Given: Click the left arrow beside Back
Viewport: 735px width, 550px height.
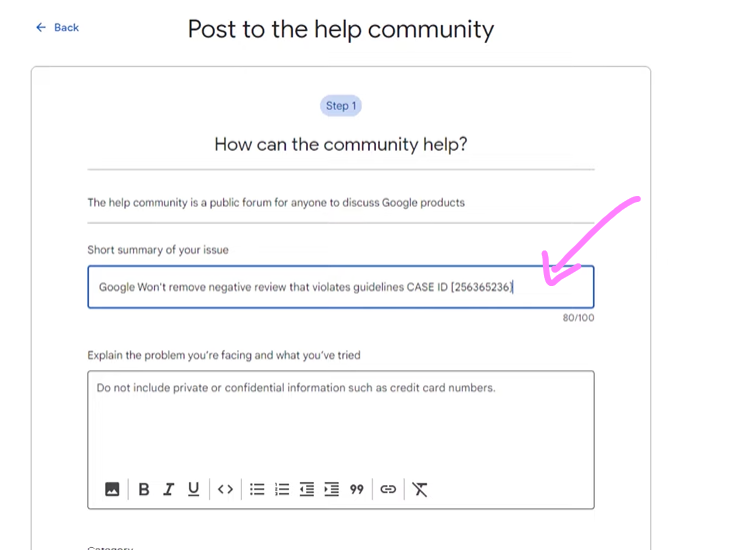Looking at the screenshot, I should pos(41,27).
